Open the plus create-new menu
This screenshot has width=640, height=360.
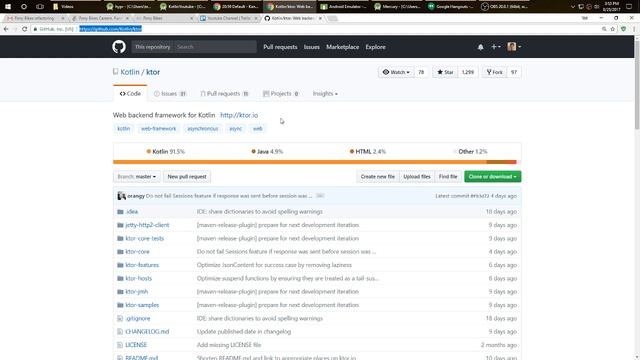[496, 47]
